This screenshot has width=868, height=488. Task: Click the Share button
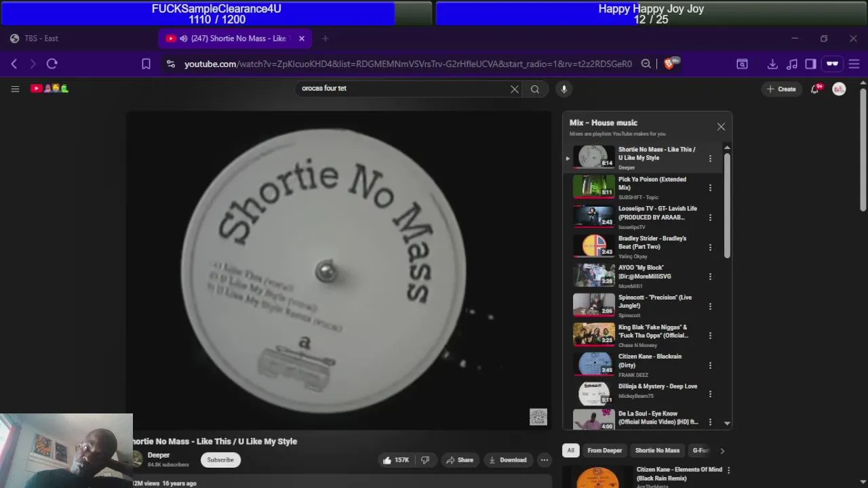click(459, 460)
